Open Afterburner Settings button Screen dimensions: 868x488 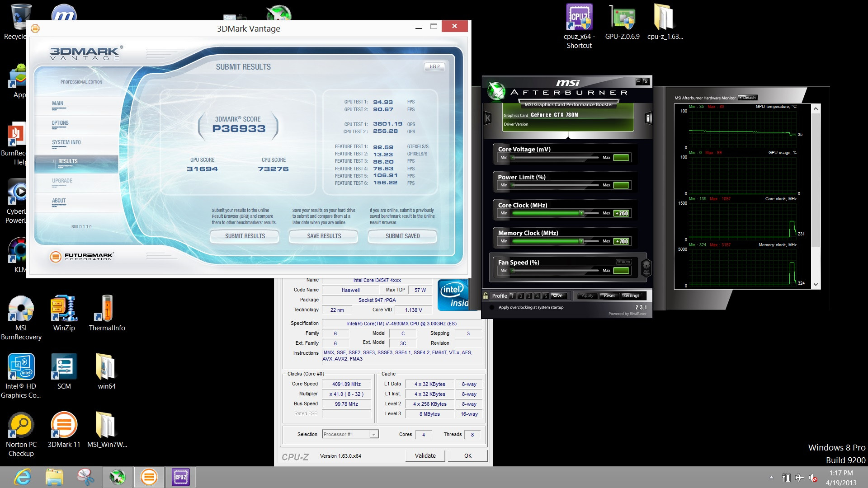tap(631, 296)
